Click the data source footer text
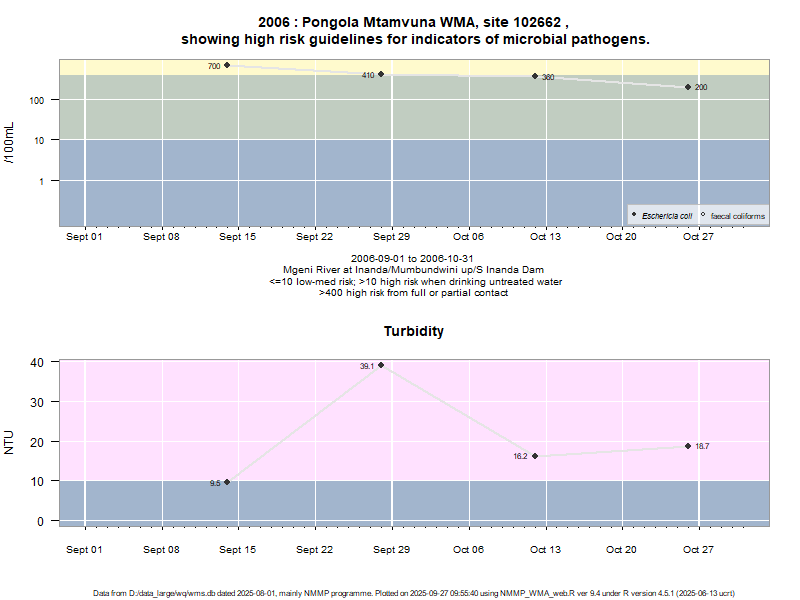 coord(414,593)
